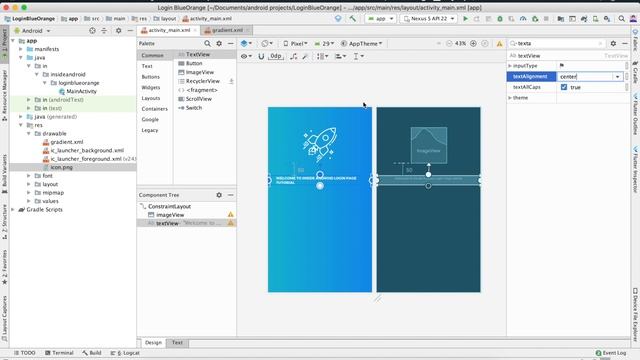The image size is (640, 360).
Task: Open Component Tree settings gear
Action: pos(219,195)
